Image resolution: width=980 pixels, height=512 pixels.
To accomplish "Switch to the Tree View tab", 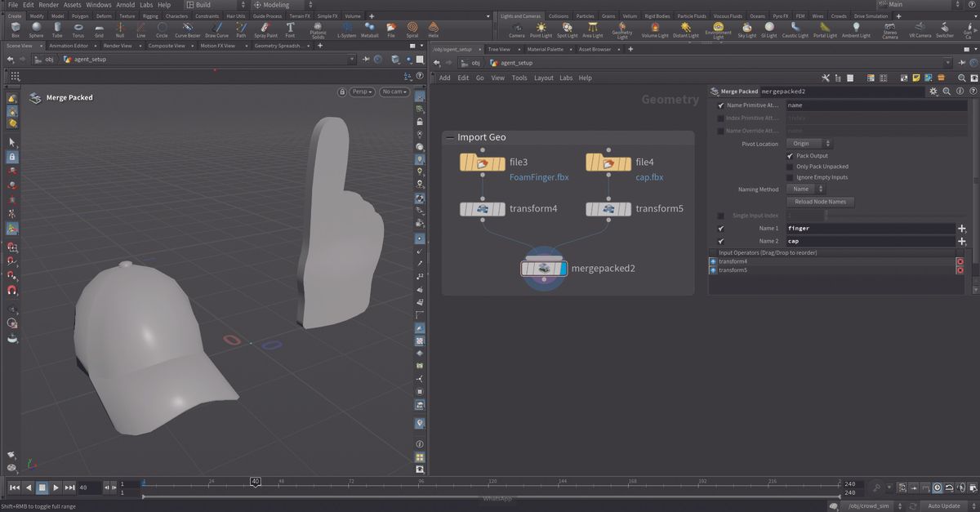I will tap(498, 49).
